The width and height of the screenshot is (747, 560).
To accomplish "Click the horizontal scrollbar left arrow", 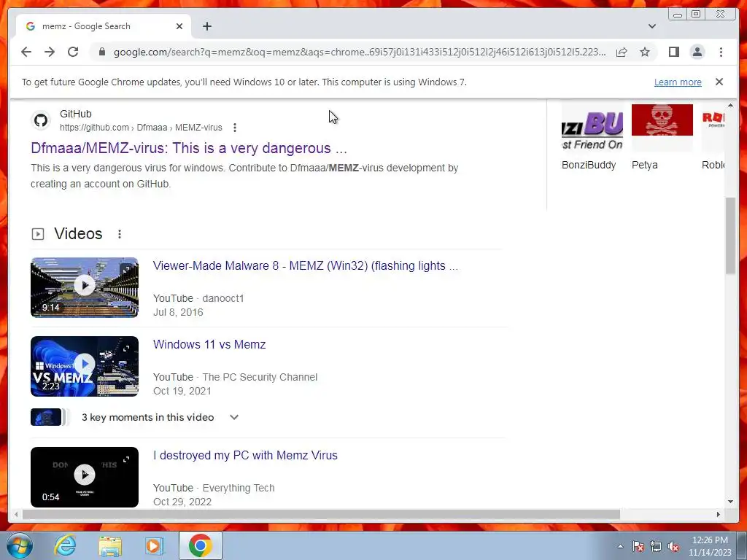I will tap(16, 514).
